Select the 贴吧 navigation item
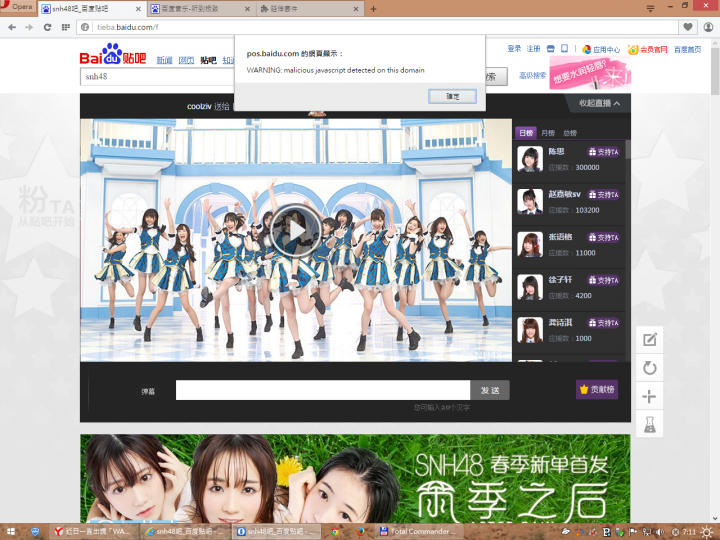This screenshot has height=540, width=720. pos(208,60)
